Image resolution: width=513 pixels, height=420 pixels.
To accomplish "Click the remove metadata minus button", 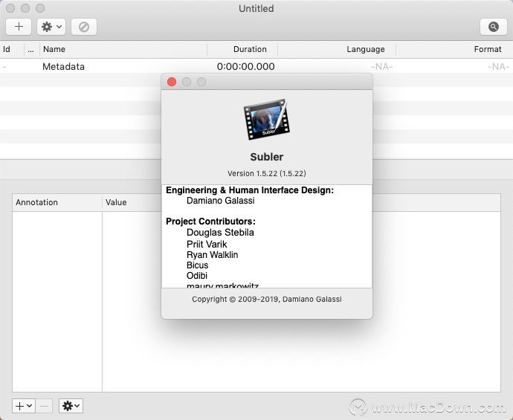I will point(45,406).
